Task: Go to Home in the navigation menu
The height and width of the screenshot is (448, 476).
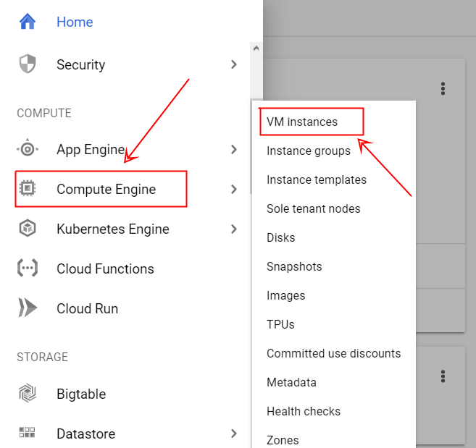Action: pos(75,22)
